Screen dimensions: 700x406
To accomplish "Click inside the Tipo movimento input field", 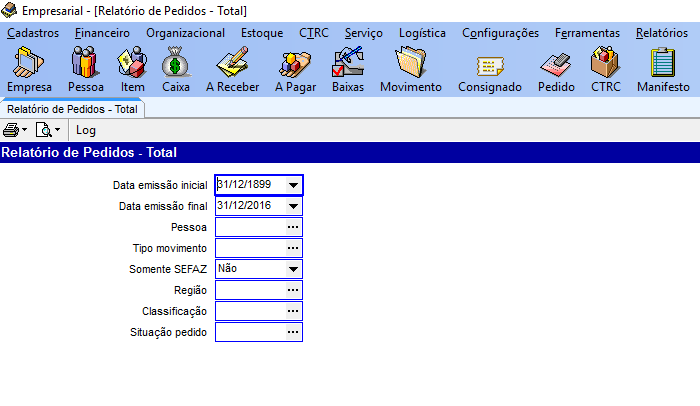I will coord(250,248).
